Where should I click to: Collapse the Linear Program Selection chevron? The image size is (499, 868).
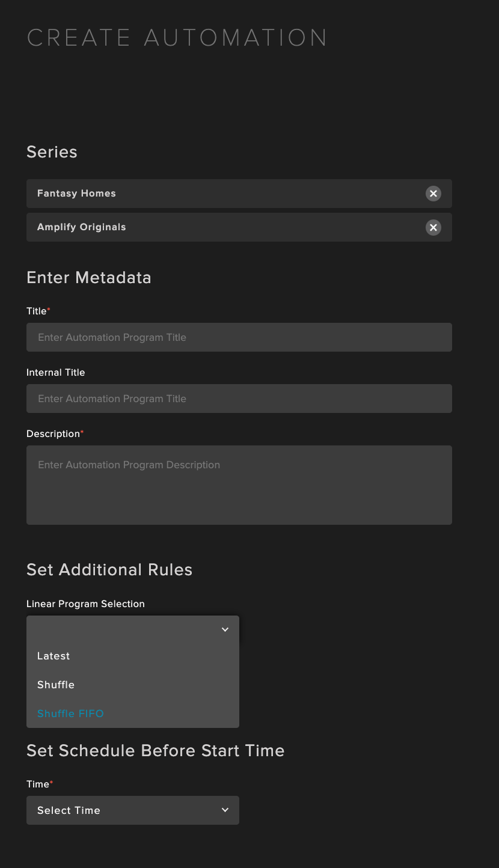(x=225, y=629)
